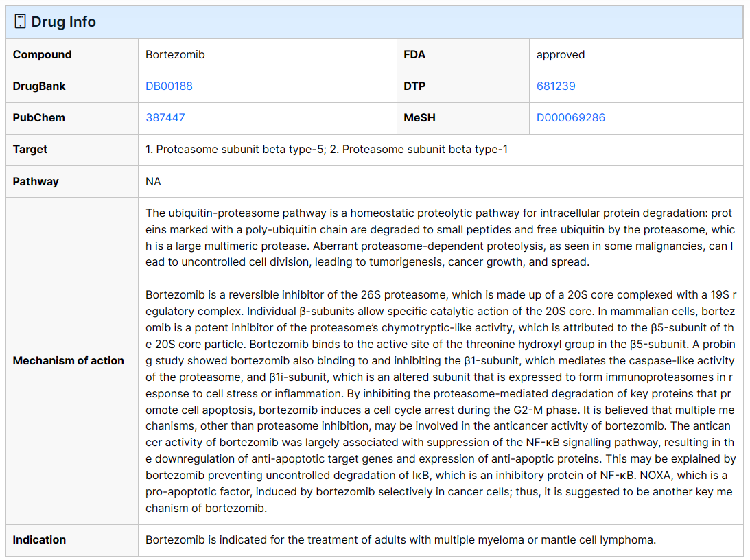Viewport: 750px width, 560px height.
Task: Click the Drug Info clipboard icon
Action: 20,21
